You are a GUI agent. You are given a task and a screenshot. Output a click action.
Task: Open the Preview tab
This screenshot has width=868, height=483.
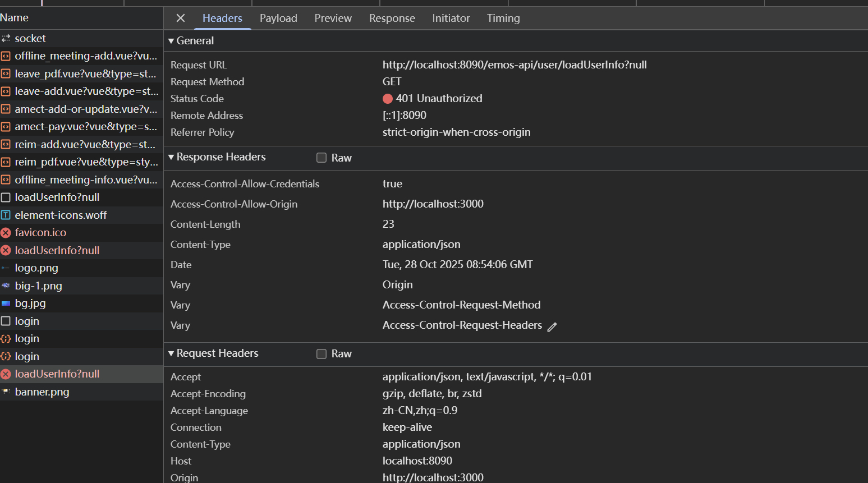(x=333, y=18)
